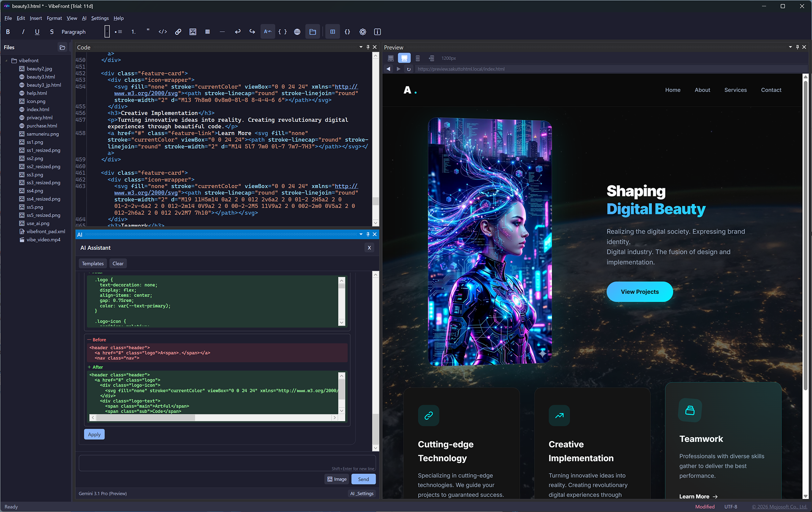Screen dimensions: 812x512
Task: Click the Apply button in AI panel
Action: (94, 434)
